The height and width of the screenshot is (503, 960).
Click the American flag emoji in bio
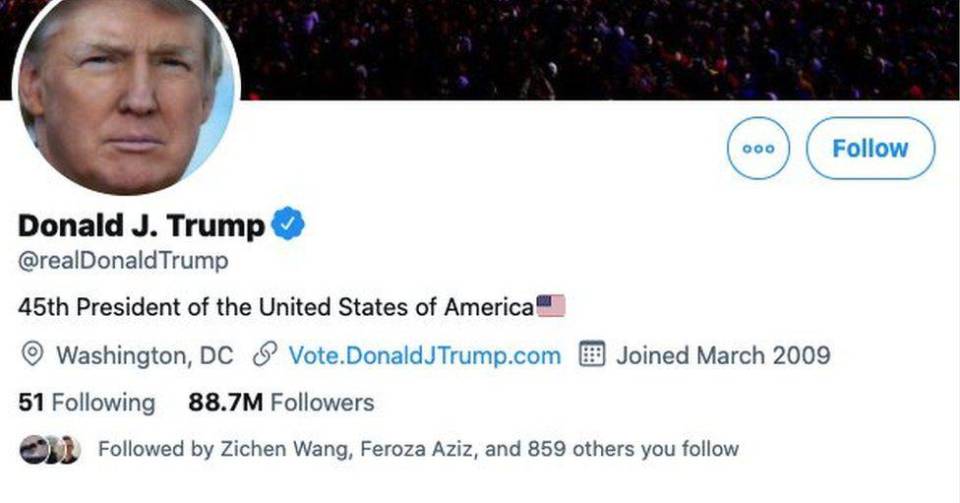tap(551, 306)
